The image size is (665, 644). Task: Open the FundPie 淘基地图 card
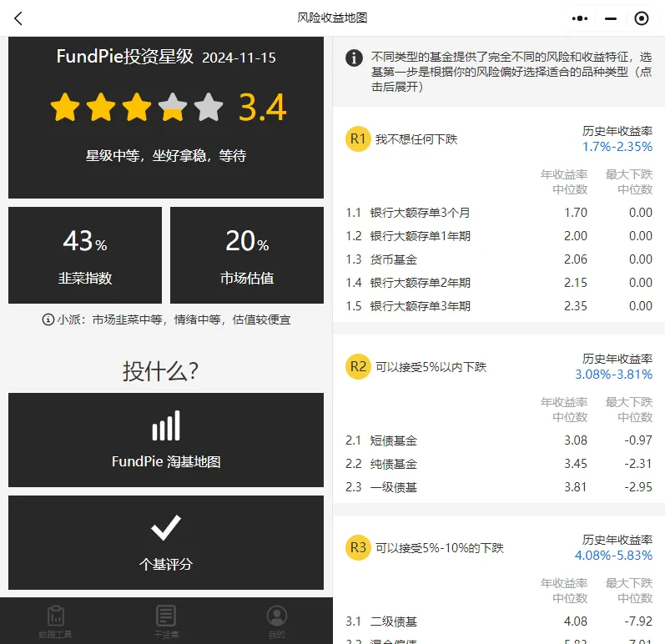click(x=166, y=440)
